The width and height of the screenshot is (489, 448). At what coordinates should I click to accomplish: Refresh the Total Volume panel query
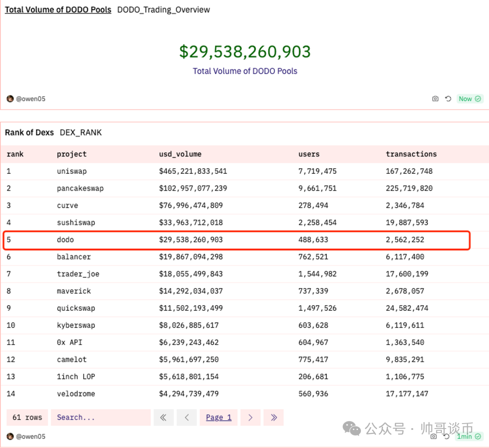448,99
